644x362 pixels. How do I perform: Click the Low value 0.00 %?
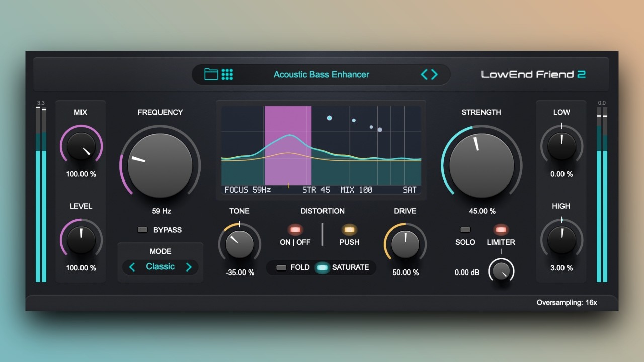tap(561, 174)
